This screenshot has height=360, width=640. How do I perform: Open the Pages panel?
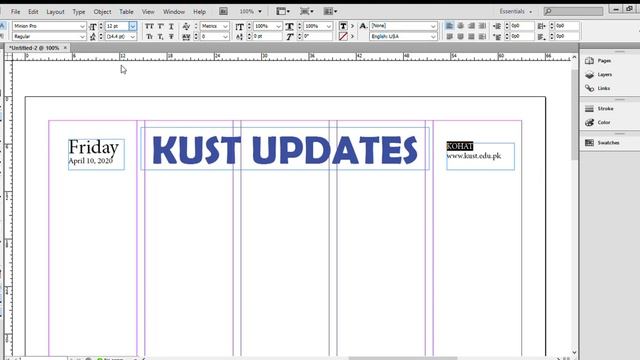point(599,61)
